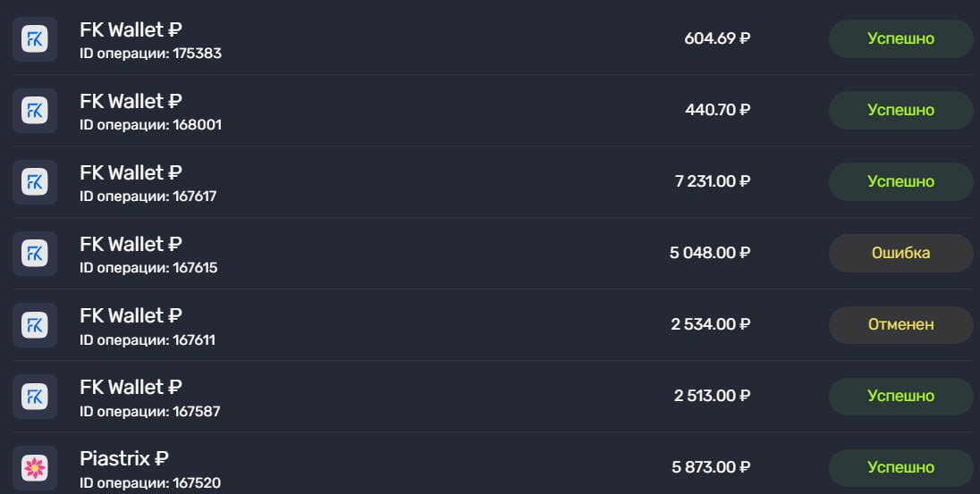Click FK Wallet icon for operation 167587
Image resolution: width=980 pixels, height=494 pixels.
point(35,397)
